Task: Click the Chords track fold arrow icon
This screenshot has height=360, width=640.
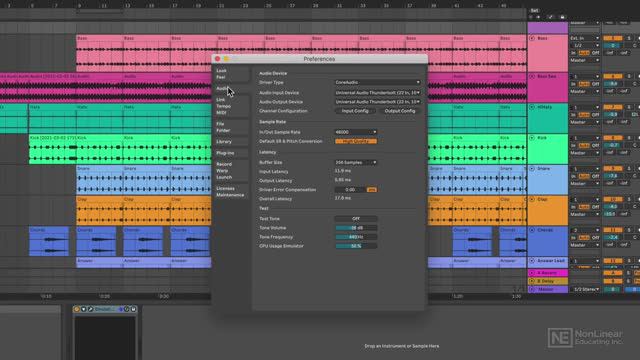Action: [x=532, y=230]
